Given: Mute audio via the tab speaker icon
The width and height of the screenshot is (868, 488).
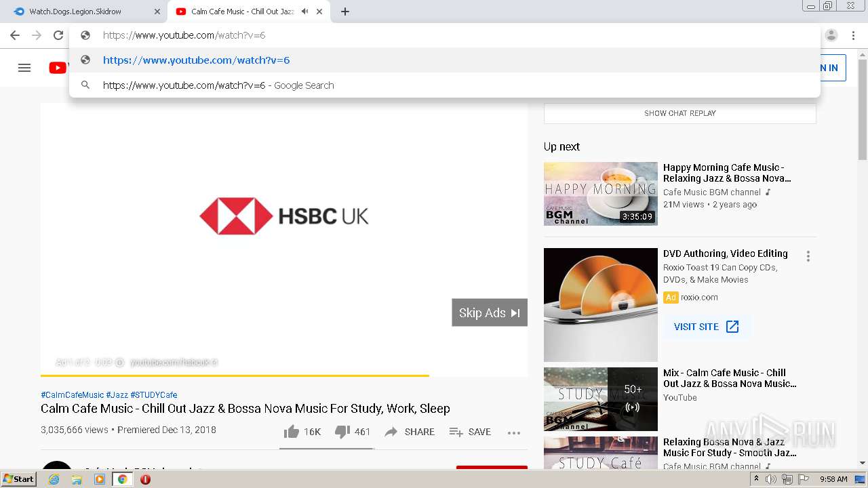Looking at the screenshot, I should [304, 12].
